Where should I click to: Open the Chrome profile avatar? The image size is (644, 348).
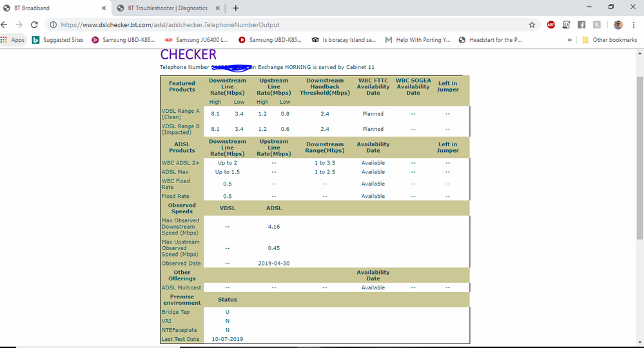point(618,24)
